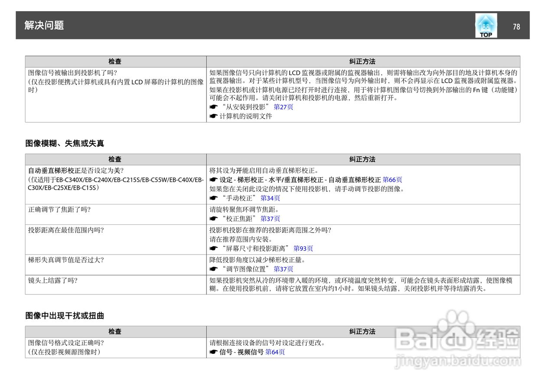The height and width of the screenshot is (392, 555).
Task: Click the text 降低投影角度以减少梯形校正量。
Action: (258, 260)
